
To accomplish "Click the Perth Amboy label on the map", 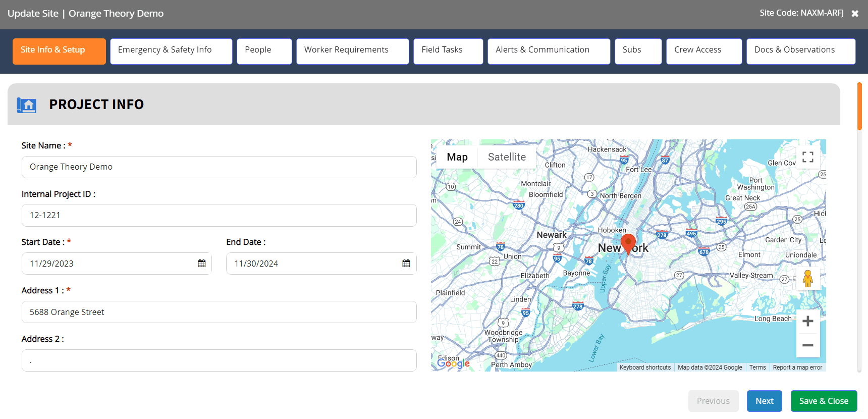I will tap(511, 364).
